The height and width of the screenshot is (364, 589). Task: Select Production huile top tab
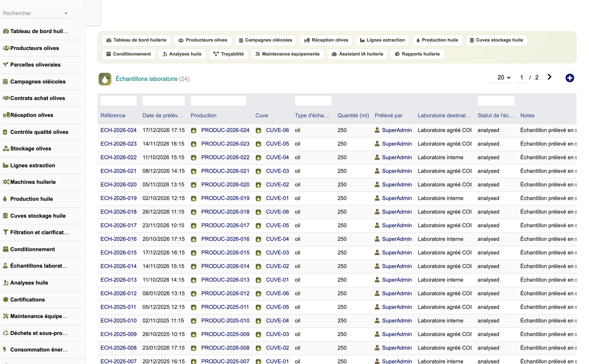pyautogui.click(x=437, y=40)
